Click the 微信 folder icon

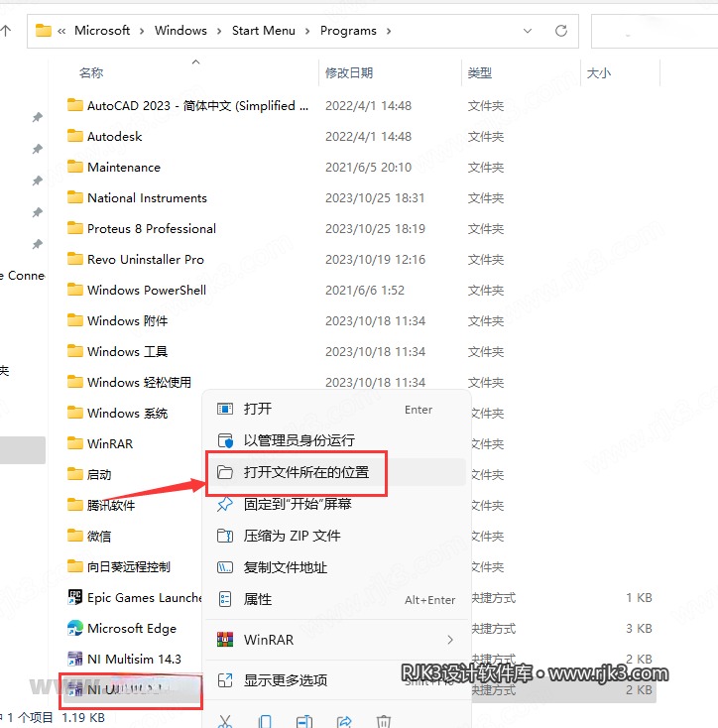click(75, 536)
